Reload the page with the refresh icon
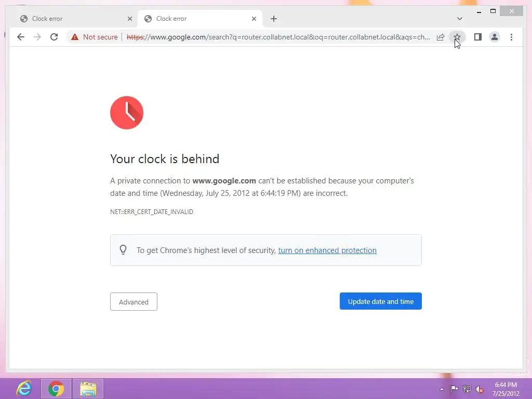Screen dimensions: 532x399 click(x=54, y=37)
